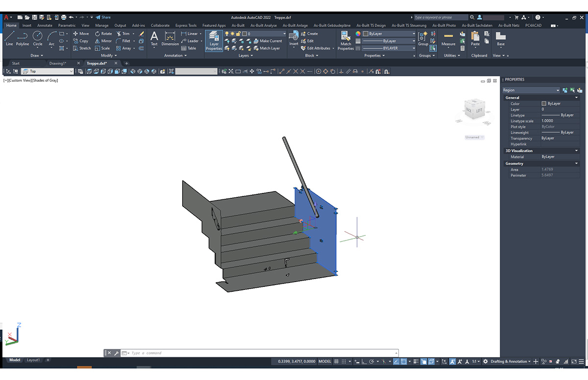The image size is (588, 380).
Task: Select the Move tool in Modify panel
Action: (81, 34)
